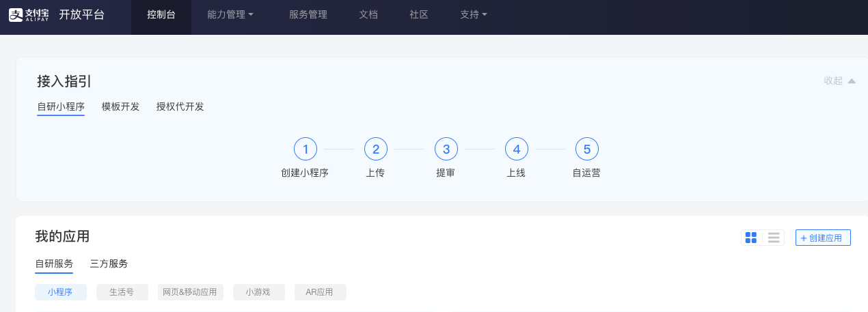Screen dimensions: 868x312
Task: Select the 生活号 filter chip
Action: tap(121, 292)
